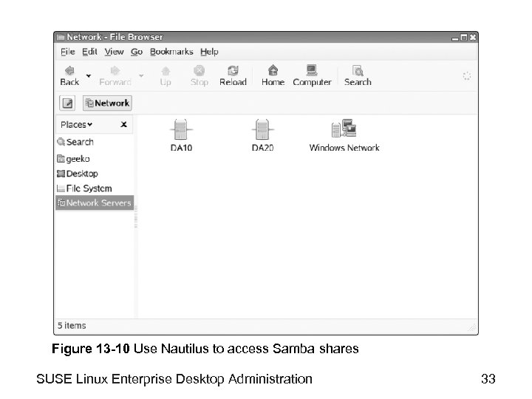Click the window resize grip corner
The height and width of the screenshot is (399, 532).
(x=472, y=327)
